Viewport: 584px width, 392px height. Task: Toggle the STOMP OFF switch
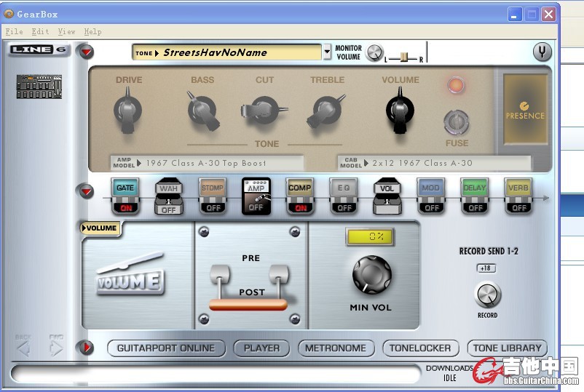pyautogui.click(x=213, y=207)
